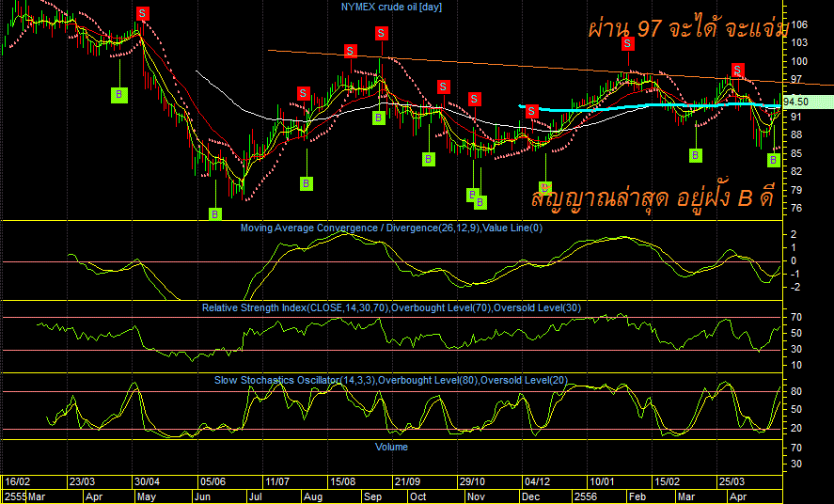
Task: Click the month label Jun
Action: click(x=202, y=496)
